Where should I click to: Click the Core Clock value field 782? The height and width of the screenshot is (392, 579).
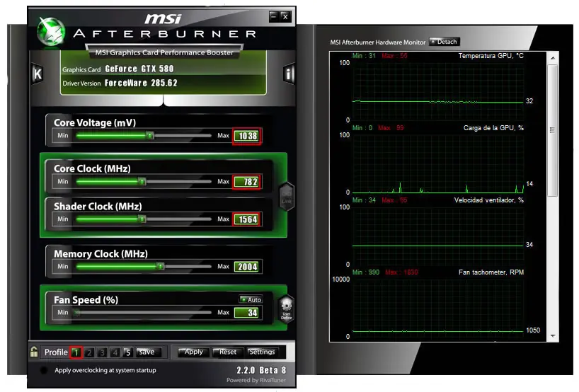tap(247, 182)
